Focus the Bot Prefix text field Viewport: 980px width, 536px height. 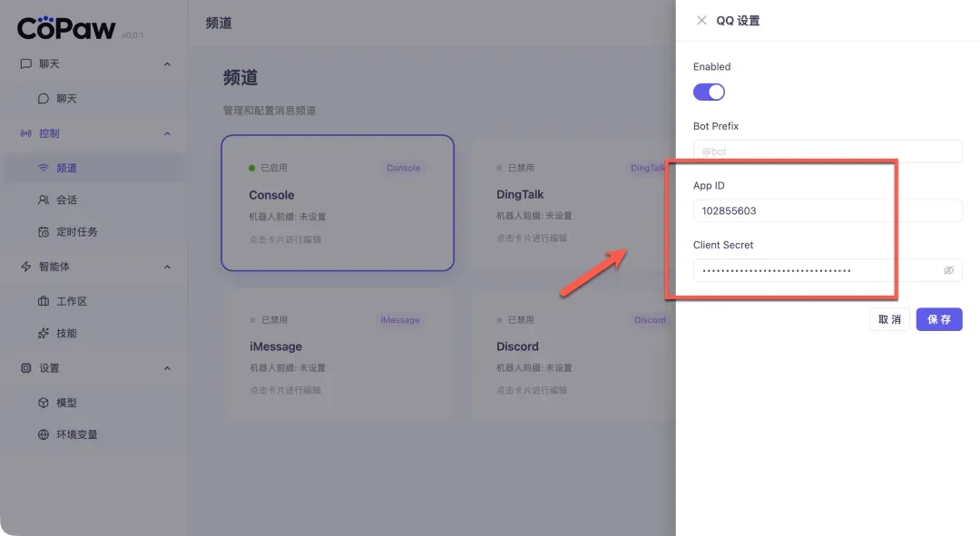[x=826, y=151]
